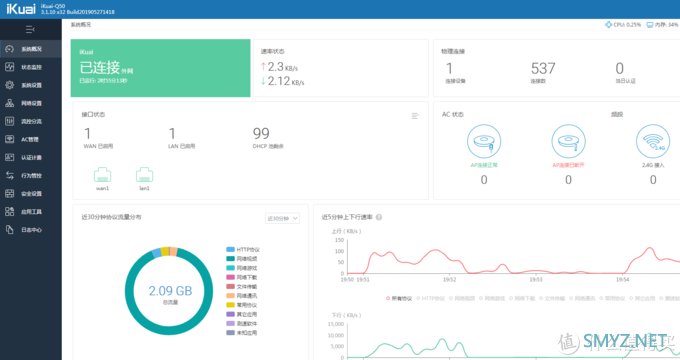Click the 未知应用 gray legend swatch

pyautogui.click(x=231, y=333)
